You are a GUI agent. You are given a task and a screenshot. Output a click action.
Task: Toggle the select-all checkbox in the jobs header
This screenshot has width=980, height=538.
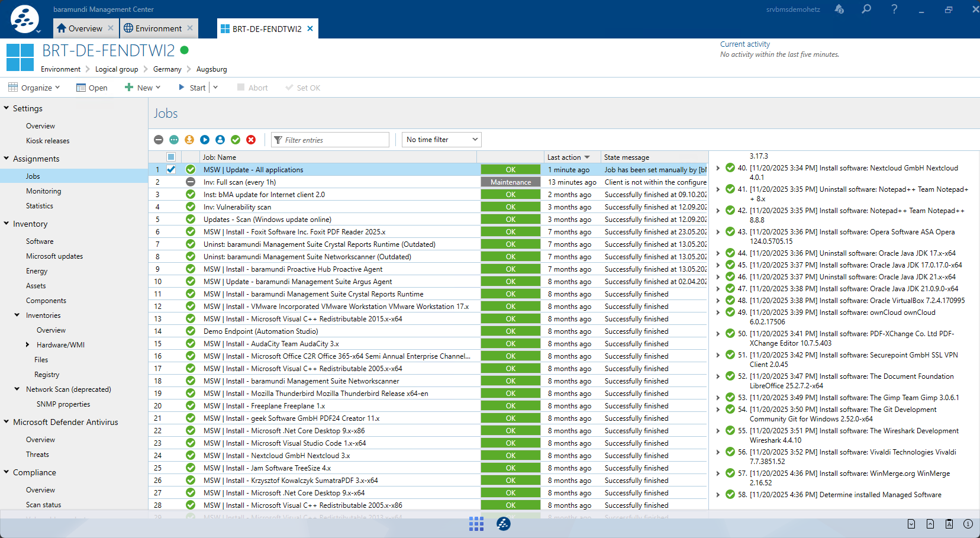coord(171,157)
